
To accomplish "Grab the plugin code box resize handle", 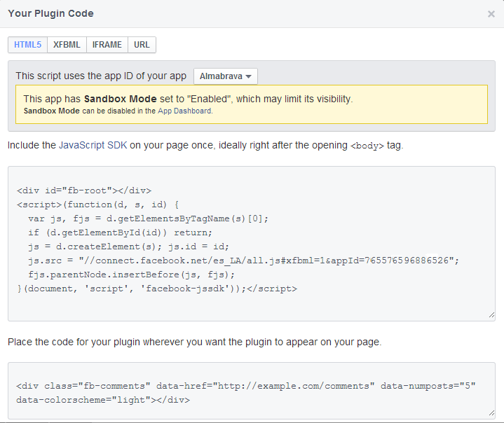I will pyautogui.click(x=491, y=413).
